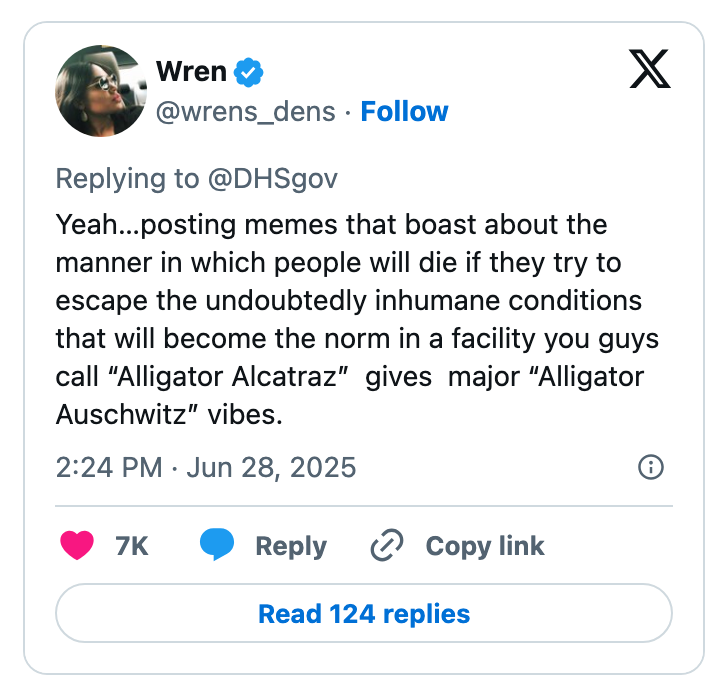Viewport: 726px width, 694px height.
Task: Open the @DHSgov mention
Action: pos(272,179)
